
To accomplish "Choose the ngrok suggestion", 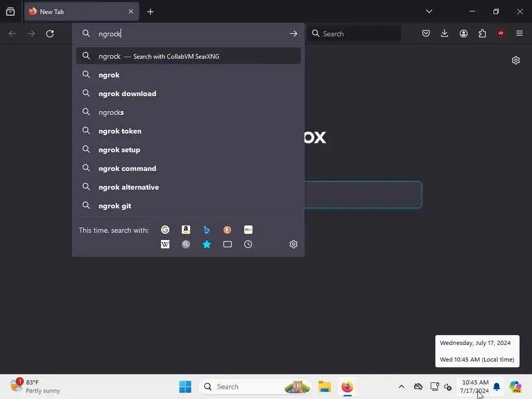I will click(188, 75).
